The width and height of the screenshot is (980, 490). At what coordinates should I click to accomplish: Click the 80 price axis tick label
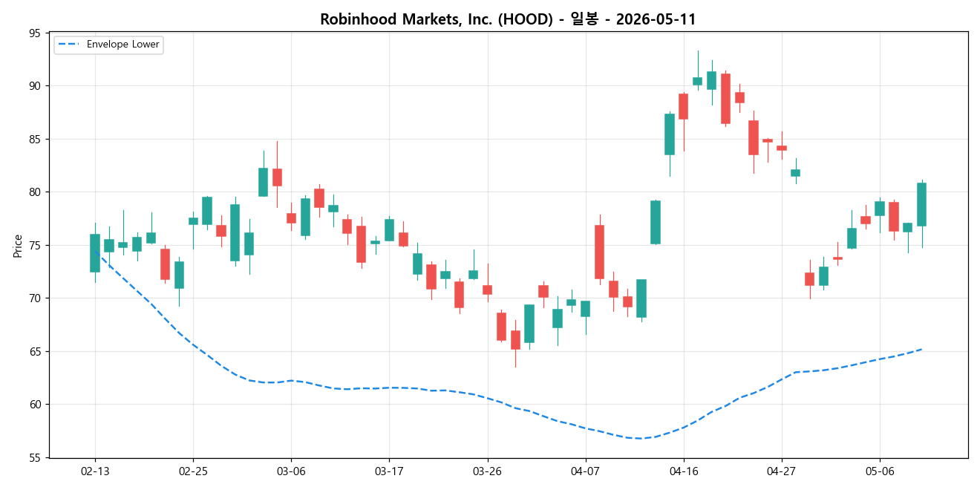click(36, 192)
